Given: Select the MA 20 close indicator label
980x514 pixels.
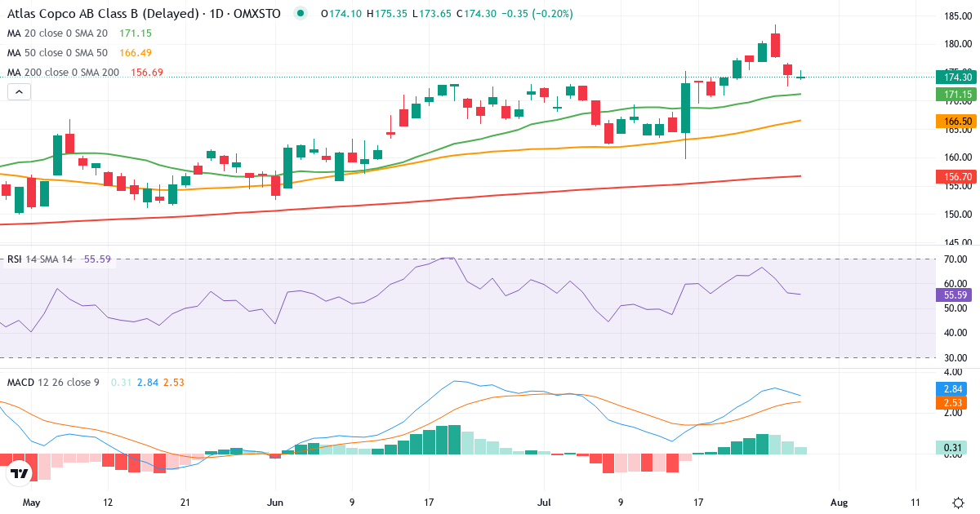Looking at the screenshot, I should click(x=57, y=33).
